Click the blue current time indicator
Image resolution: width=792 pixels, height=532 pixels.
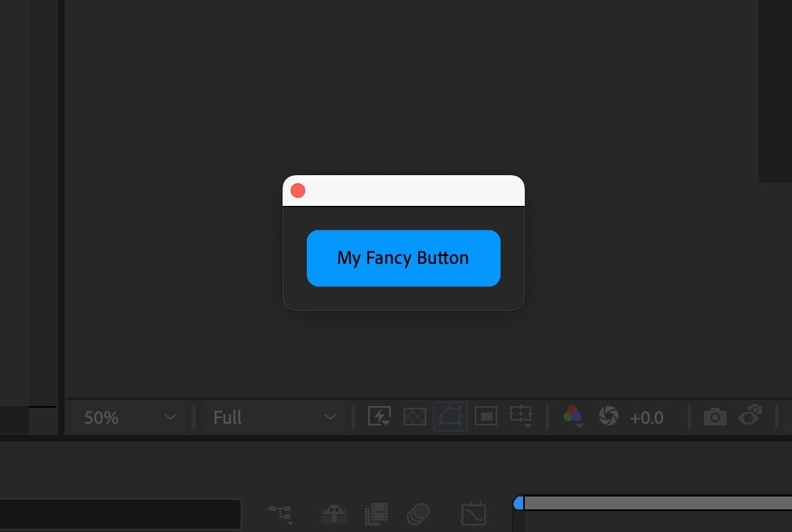pos(519,502)
